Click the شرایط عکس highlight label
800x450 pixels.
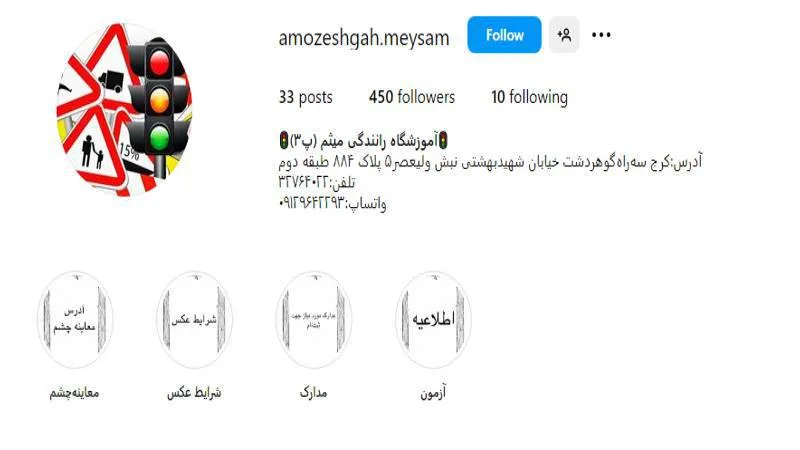194,393
